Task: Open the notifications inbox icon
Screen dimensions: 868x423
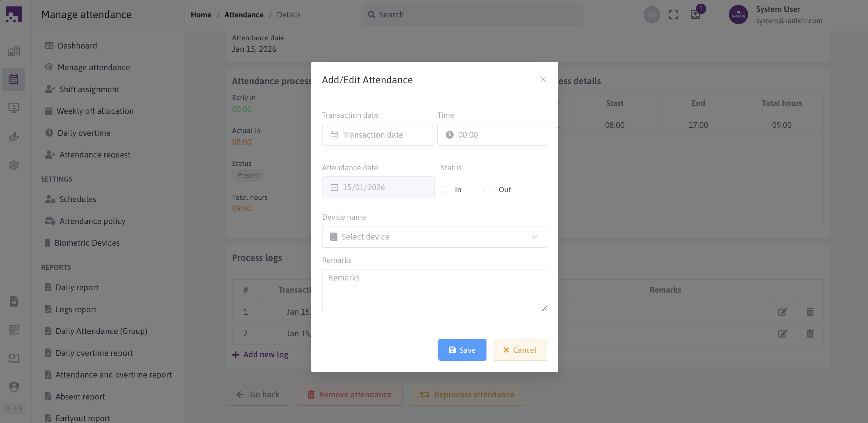Action: [695, 15]
